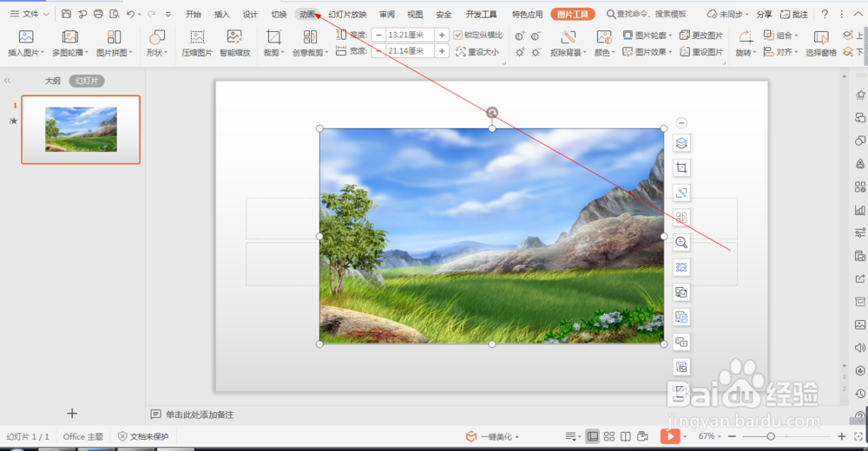Click the crop icon in floating picture toolbar

tap(681, 167)
